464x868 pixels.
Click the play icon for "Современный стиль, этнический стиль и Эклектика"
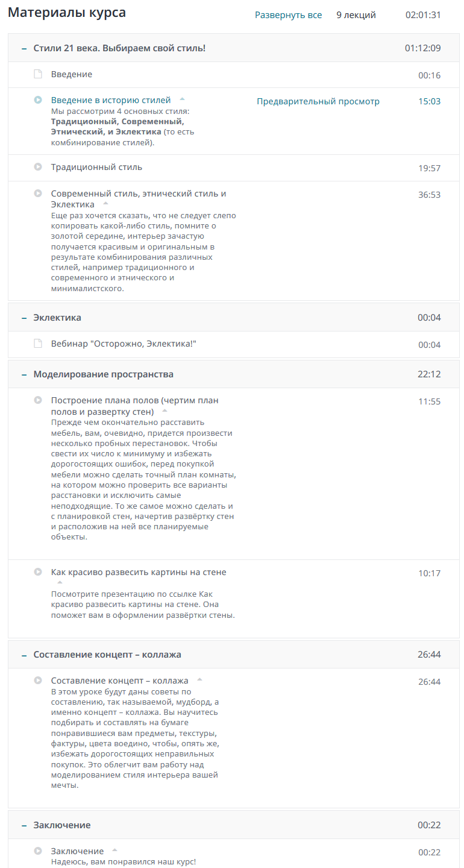(x=37, y=194)
